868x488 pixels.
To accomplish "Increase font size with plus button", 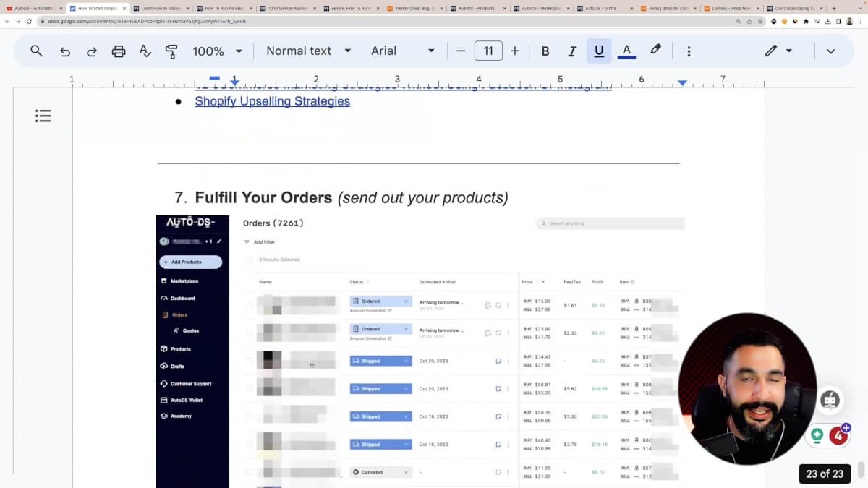I will tap(515, 51).
